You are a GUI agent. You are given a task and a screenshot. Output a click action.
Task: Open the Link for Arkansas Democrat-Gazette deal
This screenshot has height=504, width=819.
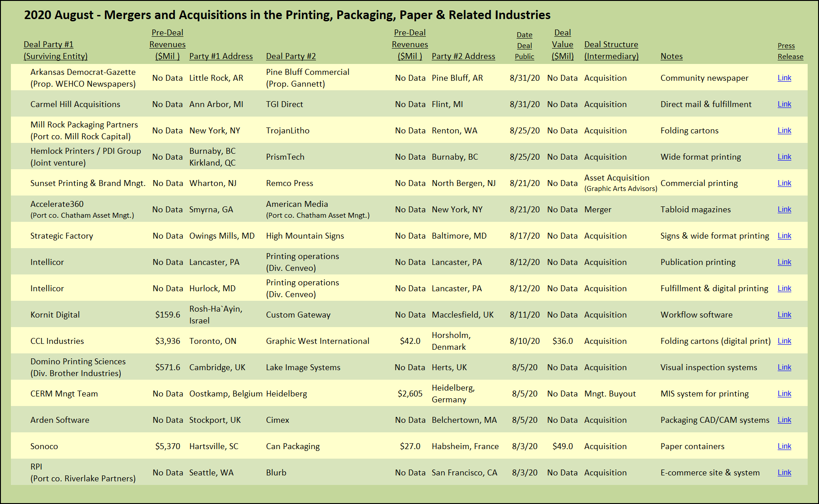coord(784,78)
